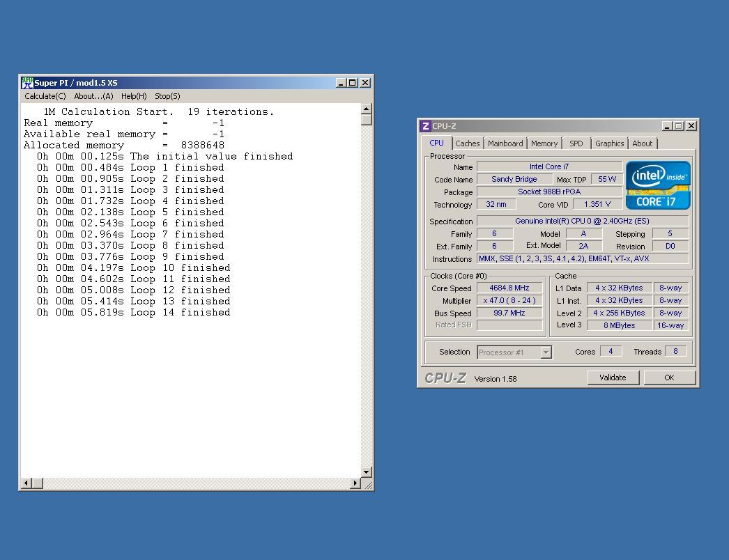The image size is (729, 560).
Task: Click the Ext. Model value 2A
Action: coord(583,246)
